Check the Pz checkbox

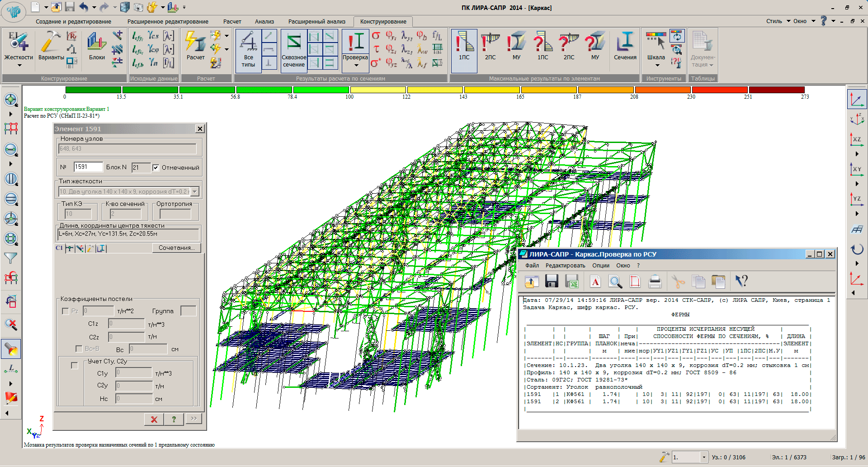point(66,311)
